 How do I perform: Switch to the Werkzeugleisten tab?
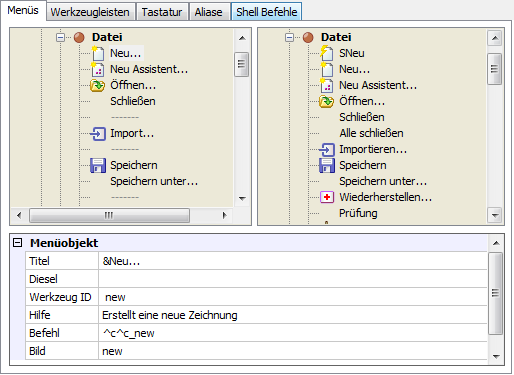tap(90, 12)
